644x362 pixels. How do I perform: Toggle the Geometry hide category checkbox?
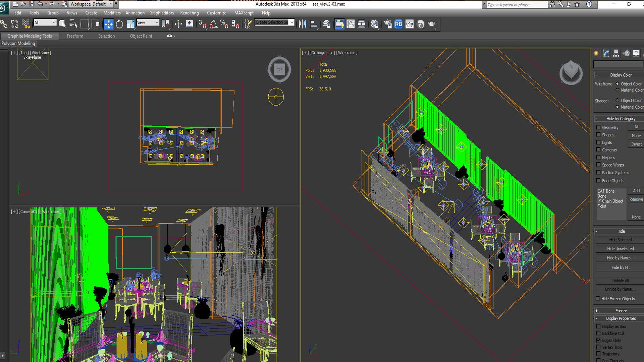[598, 127]
